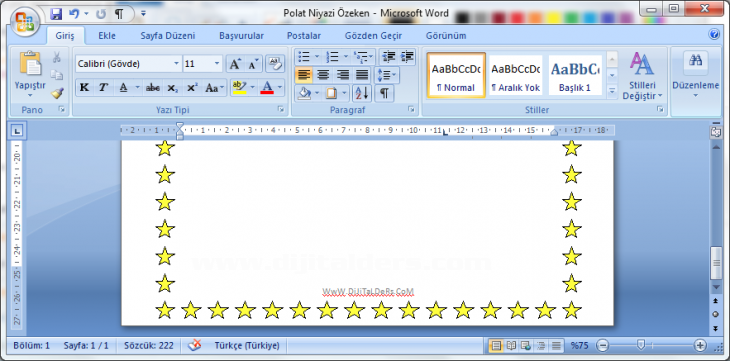Viewport: 730px width, 361px height.
Task: Open the Sayfa Düzeni tab
Action: pos(168,36)
